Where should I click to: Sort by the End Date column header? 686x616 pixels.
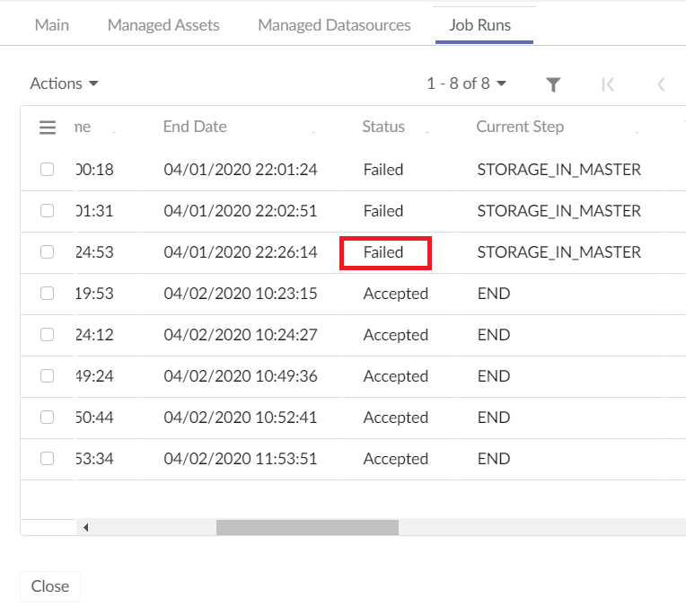click(x=195, y=127)
